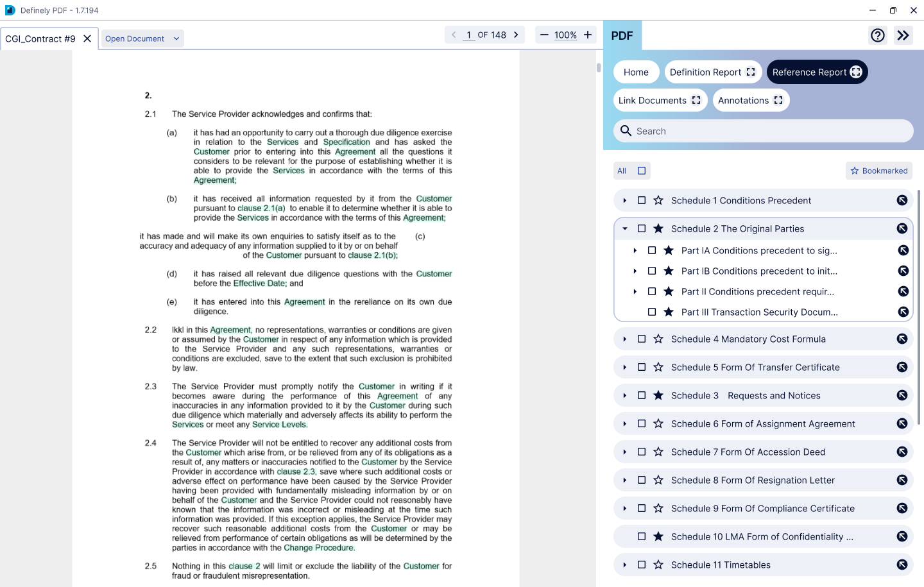924x587 pixels.
Task: Click the document vertical scrollbar thumb
Action: (599, 67)
